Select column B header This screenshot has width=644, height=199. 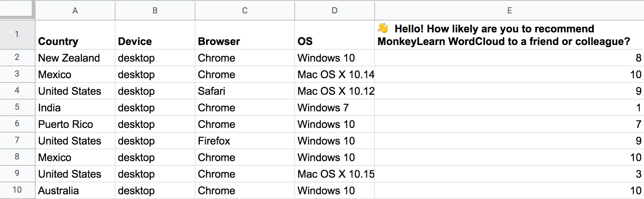155,11
